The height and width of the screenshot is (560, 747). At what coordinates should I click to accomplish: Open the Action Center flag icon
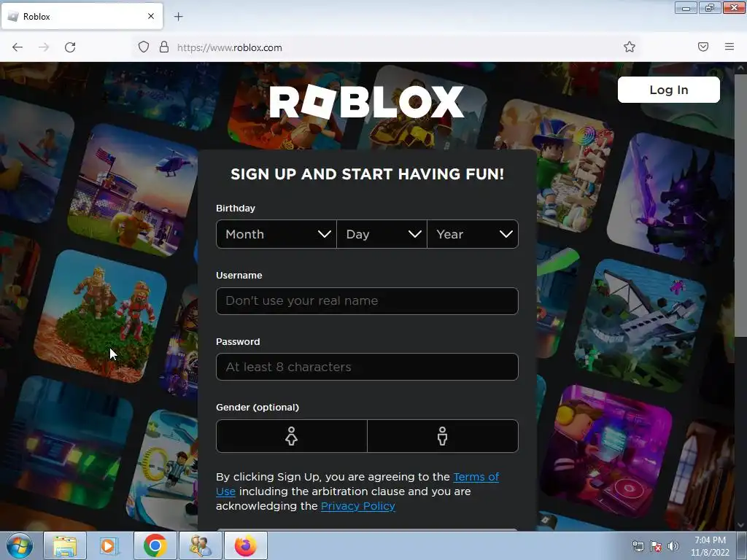(656, 546)
